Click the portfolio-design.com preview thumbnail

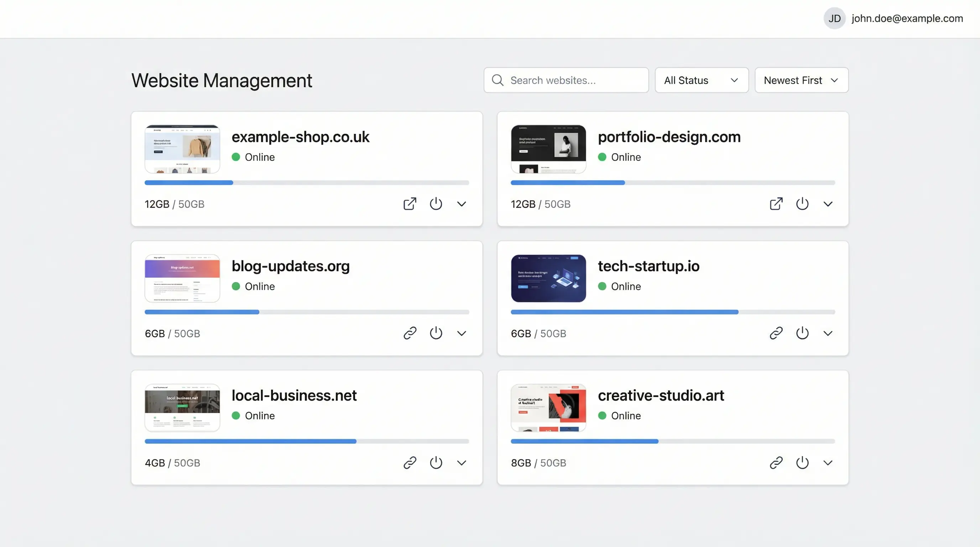coord(548,149)
